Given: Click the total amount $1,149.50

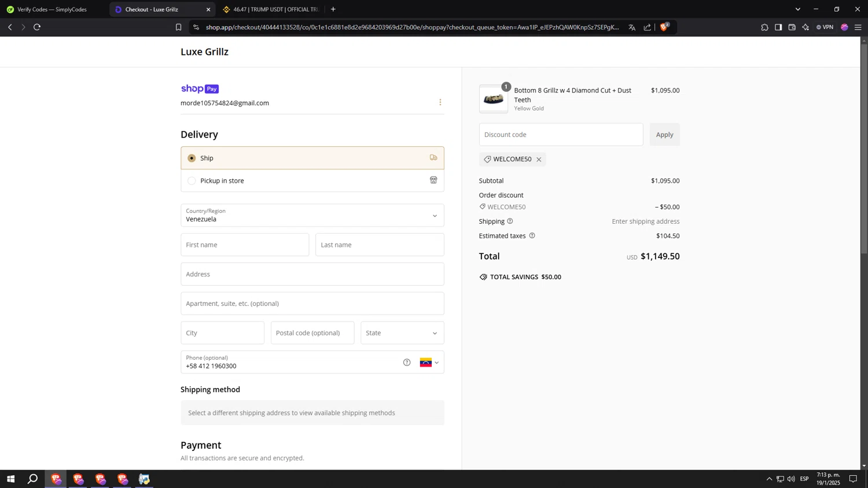Looking at the screenshot, I should coord(660,256).
